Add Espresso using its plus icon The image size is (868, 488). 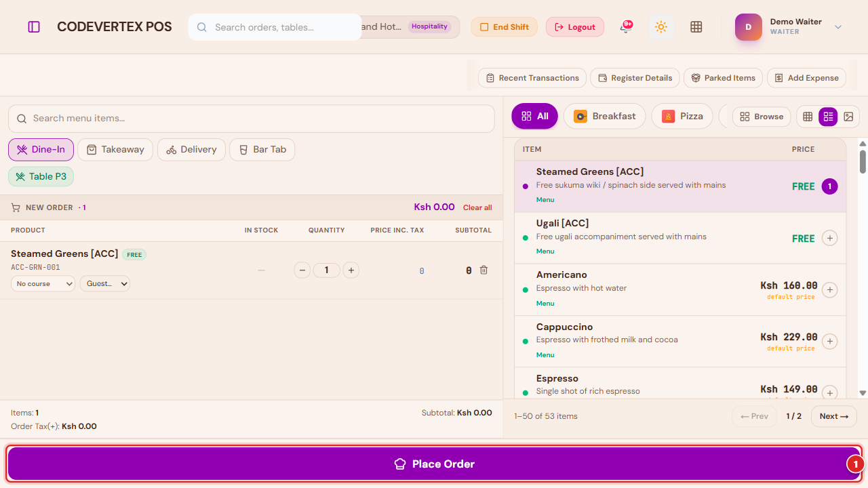829,392
